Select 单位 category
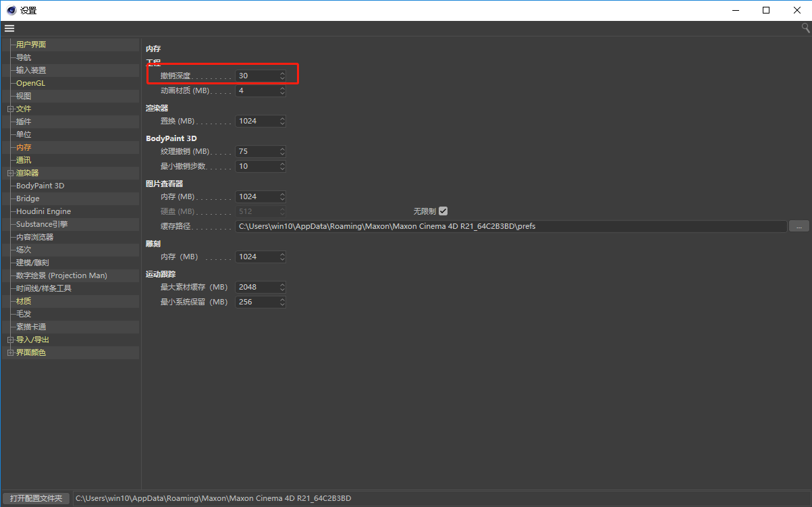812x507 pixels. (24, 134)
